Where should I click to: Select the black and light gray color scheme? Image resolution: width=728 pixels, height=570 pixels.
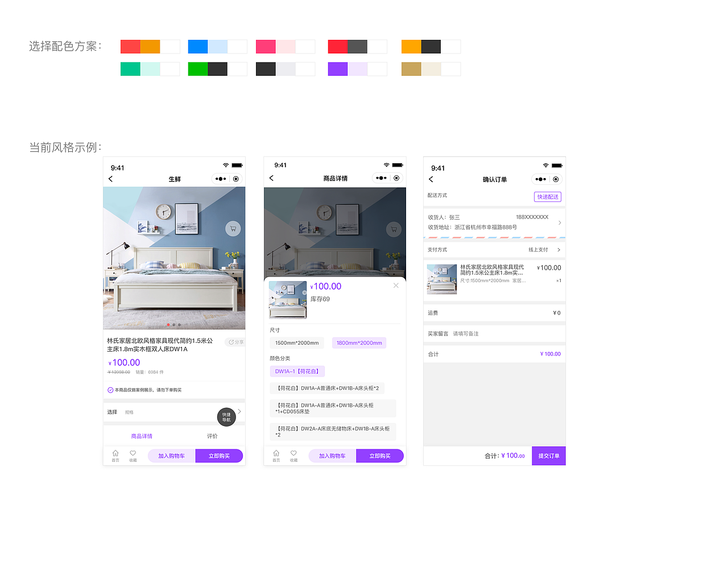click(x=286, y=69)
